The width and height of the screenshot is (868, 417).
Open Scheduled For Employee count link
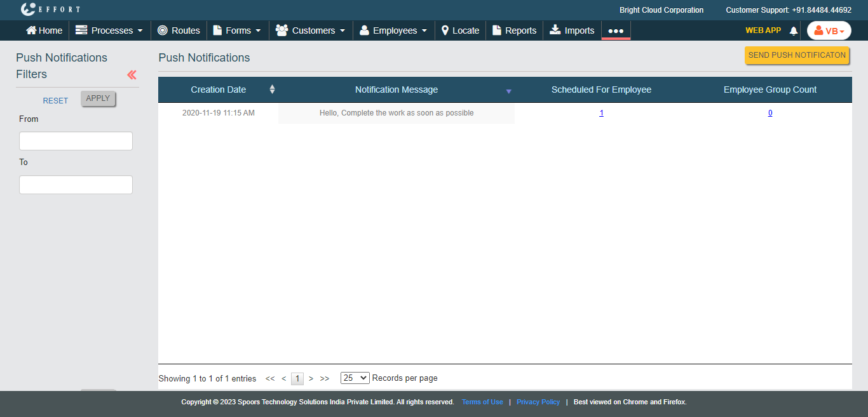click(x=601, y=113)
